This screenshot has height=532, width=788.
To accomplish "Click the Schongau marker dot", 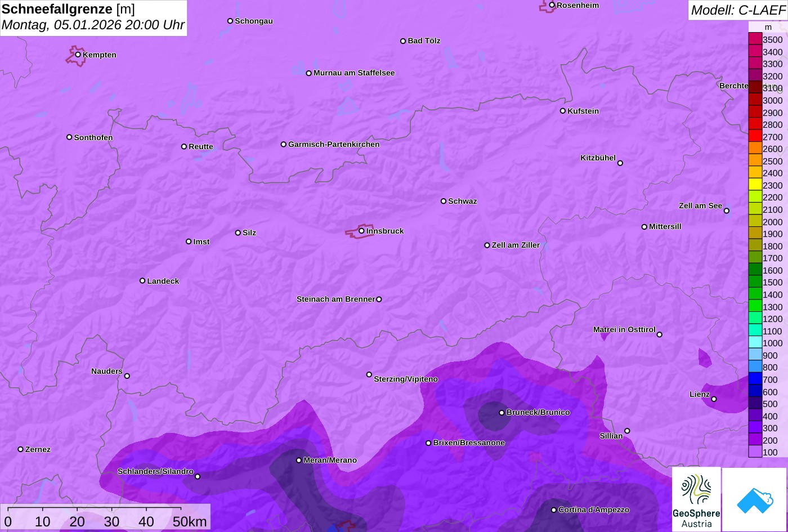I will [230, 21].
